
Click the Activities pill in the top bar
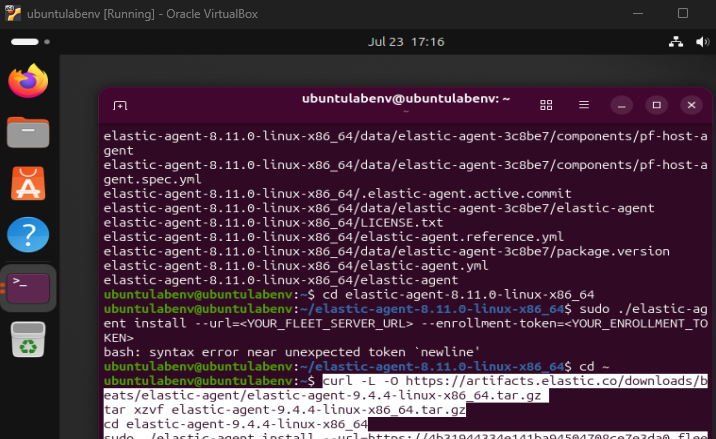coord(30,42)
